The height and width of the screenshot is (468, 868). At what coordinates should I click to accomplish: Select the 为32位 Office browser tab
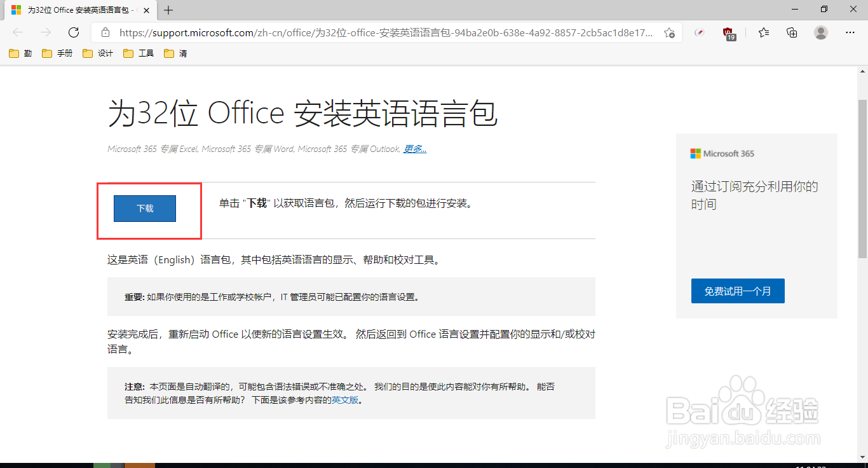point(80,10)
